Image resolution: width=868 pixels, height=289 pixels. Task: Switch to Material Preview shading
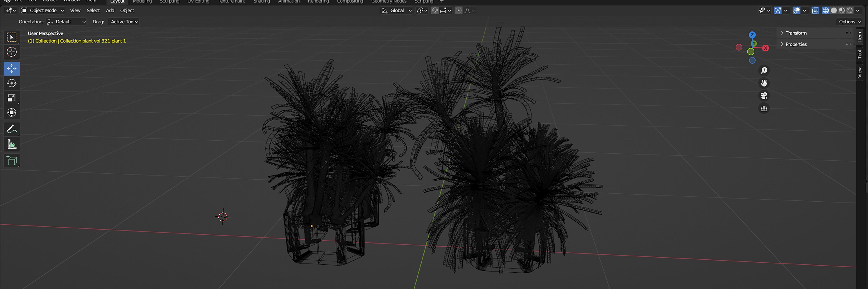coord(842,10)
